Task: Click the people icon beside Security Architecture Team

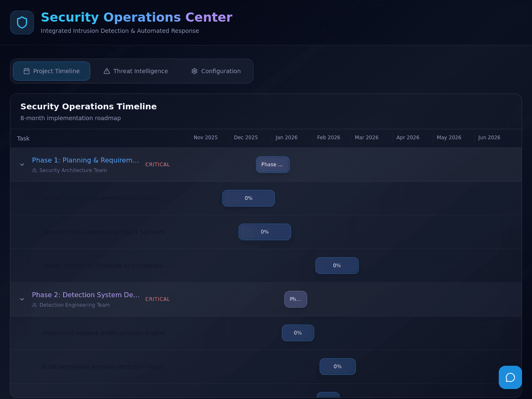Action: (34, 170)
